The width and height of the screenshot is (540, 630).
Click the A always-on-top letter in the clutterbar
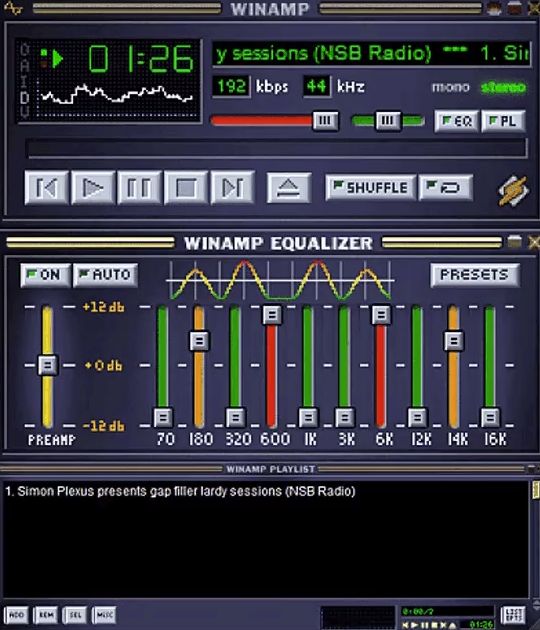coord(25,65)
